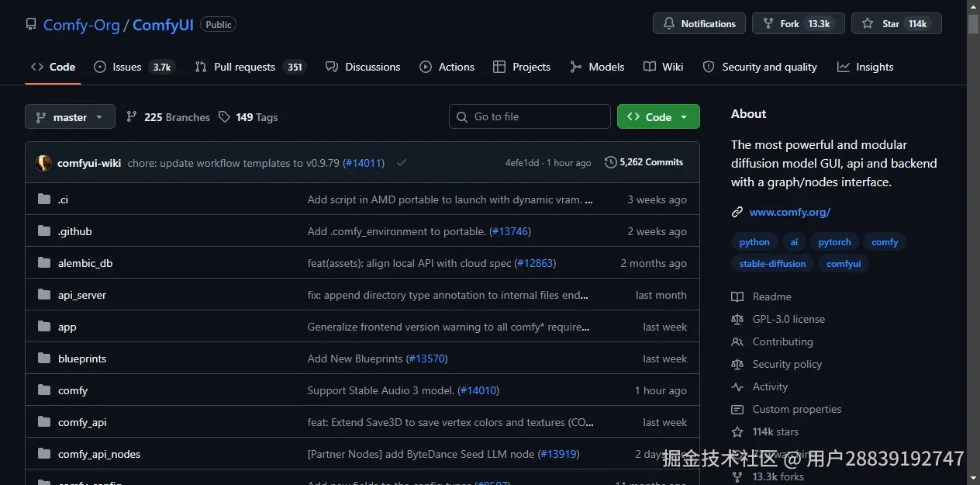Click the comfy topic tag
The width and height of the screenshot is (980, 485).
pos(885,242)
